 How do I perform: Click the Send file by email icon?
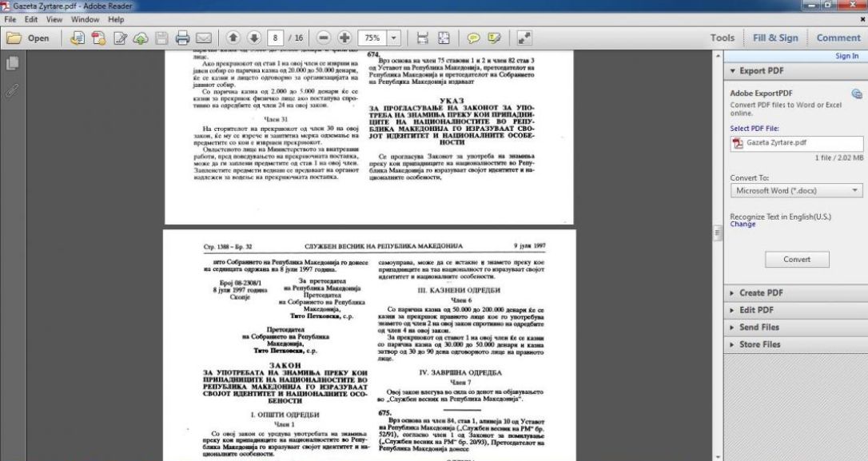pyautogui.click(x=203, y=38)
